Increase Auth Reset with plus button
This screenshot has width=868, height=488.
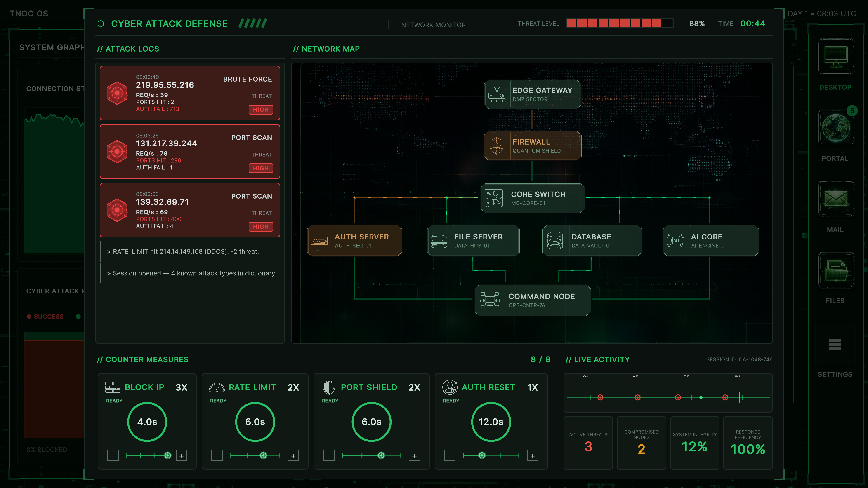(x=533, y=456)
